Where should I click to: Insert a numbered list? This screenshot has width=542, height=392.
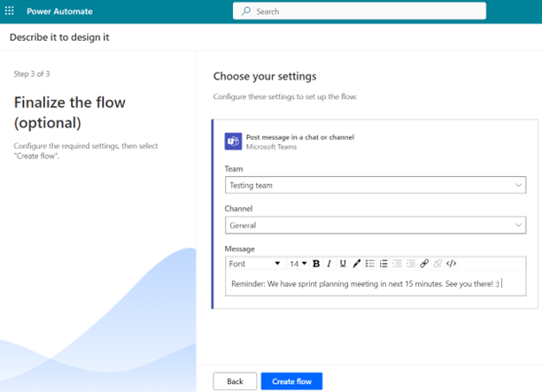point(383,264)
